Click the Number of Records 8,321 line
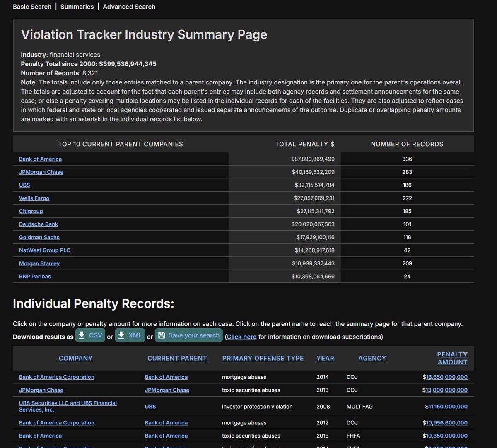Screen dimensions: 497x448 pos(60,73)
